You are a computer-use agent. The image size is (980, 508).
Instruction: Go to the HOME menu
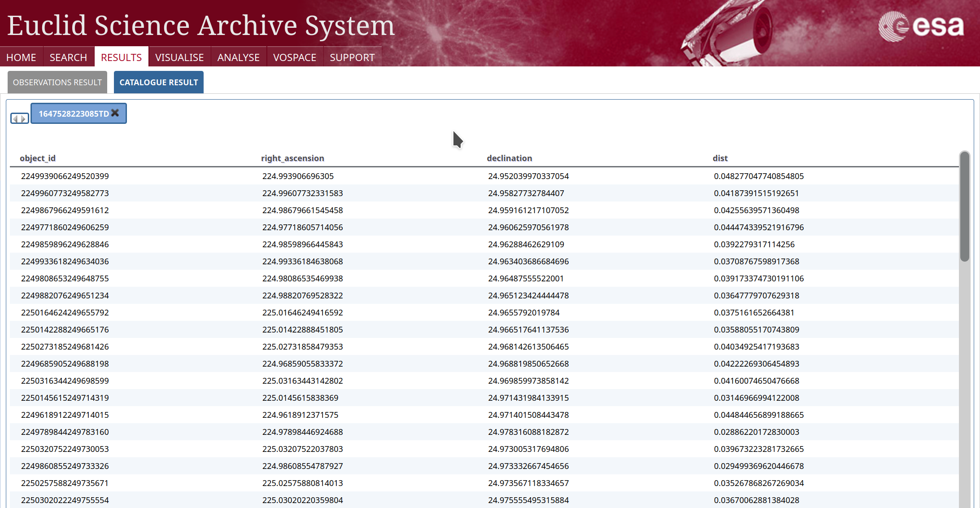21,57
